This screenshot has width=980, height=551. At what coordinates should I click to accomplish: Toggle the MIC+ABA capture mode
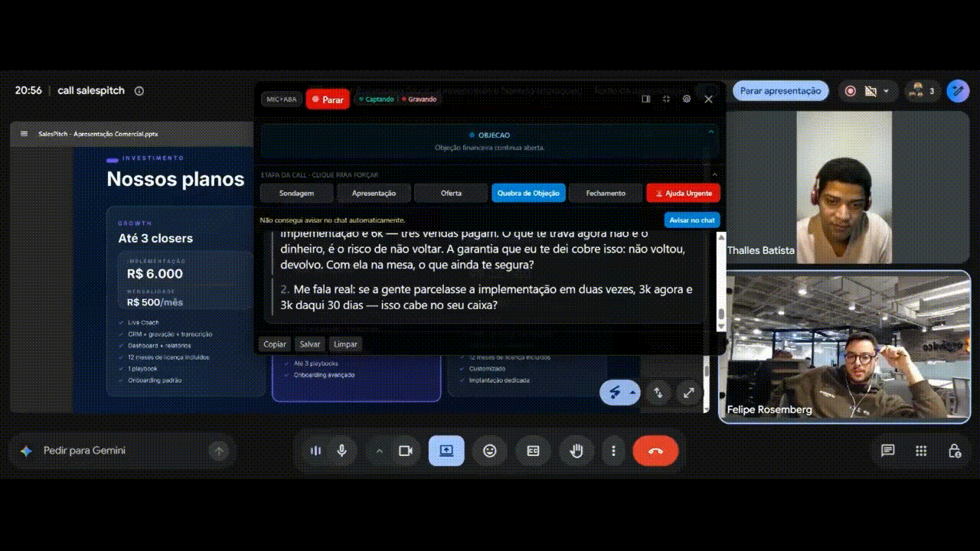click(x=282, y=99)
